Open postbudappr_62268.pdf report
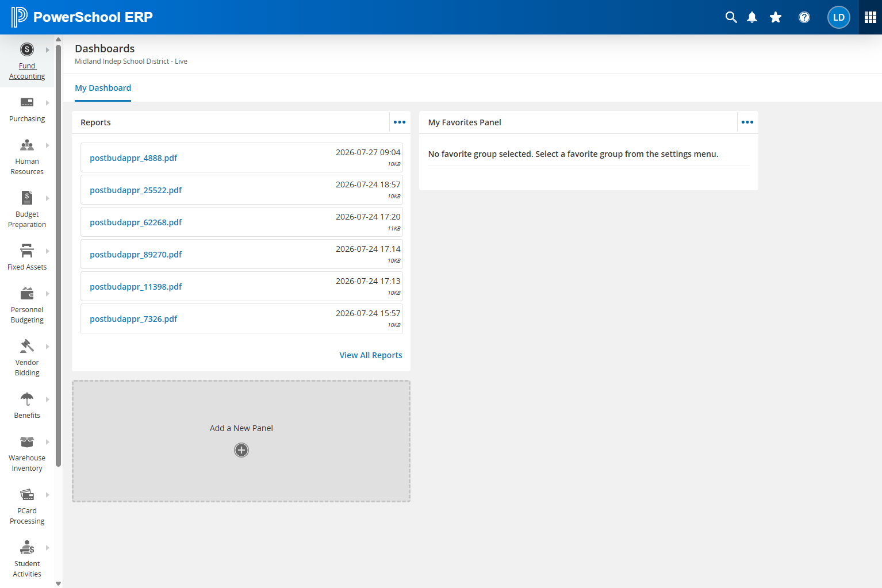Screen dimensions: 882x588 coord(136,222)
